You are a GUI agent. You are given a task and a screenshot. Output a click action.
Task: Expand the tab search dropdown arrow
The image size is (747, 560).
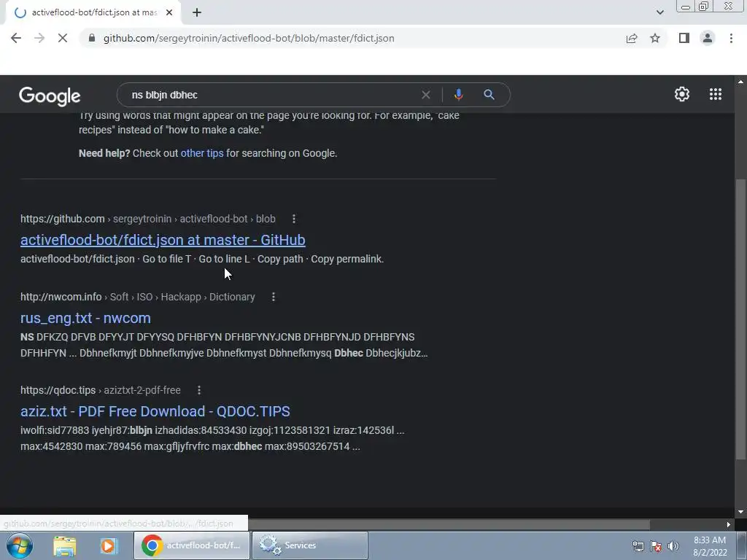pos(659,12)
